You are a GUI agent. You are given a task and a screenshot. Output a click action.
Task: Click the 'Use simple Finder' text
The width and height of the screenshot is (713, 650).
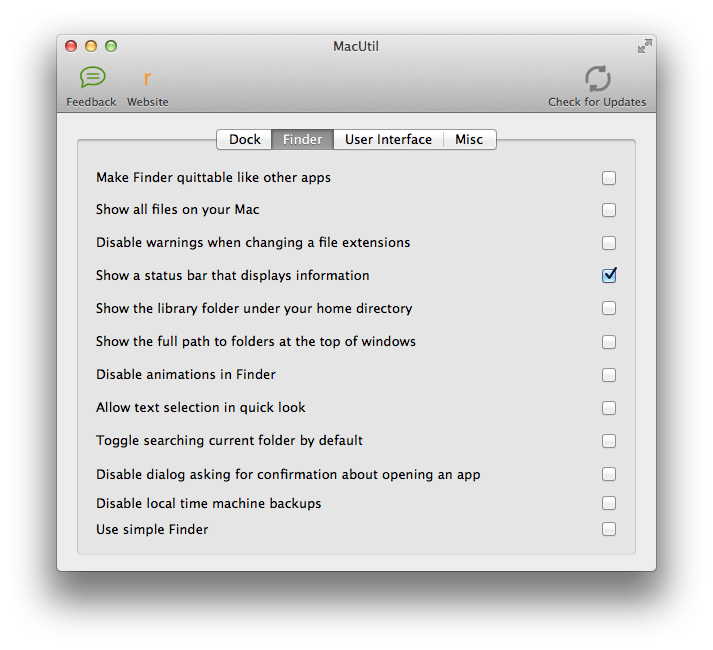152,529
